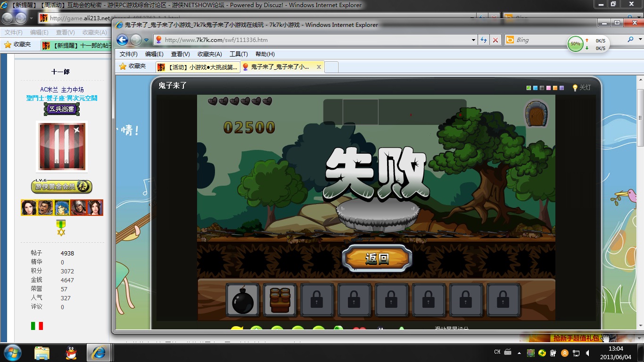Close the 鬼子来了 browser tab
Image resolution: width=644 pixels, height=362 pixels.
[x=319, y=67]
